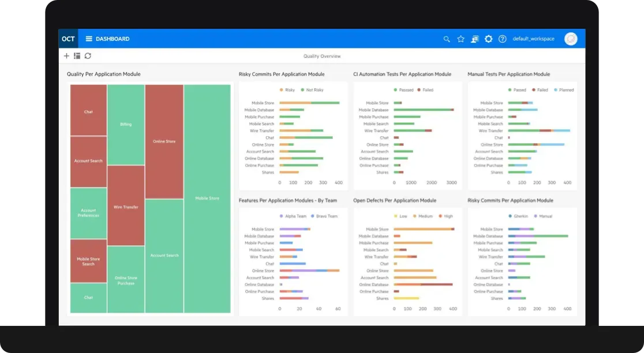Add a widget with the plus icon
The image size is (644, 353).
click(66, 56)
